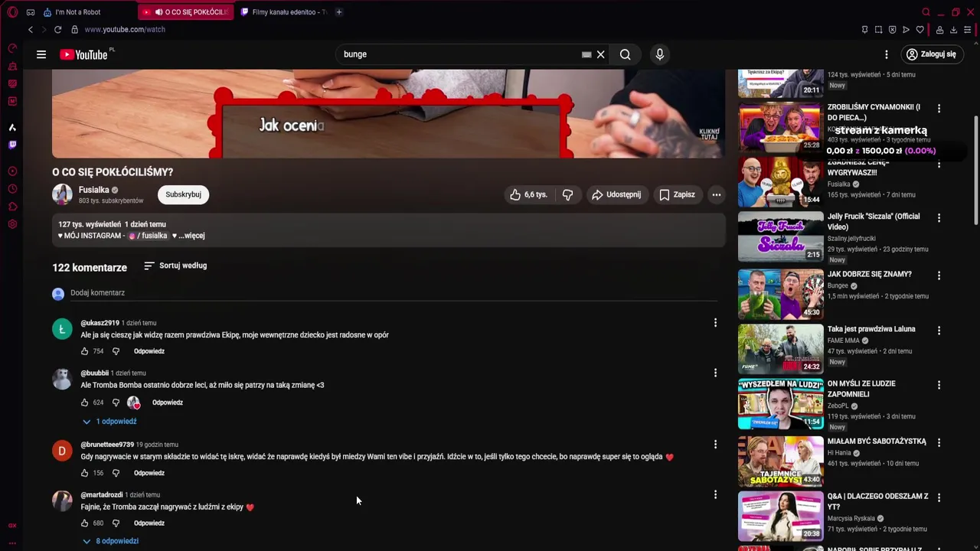Click the Subskrybuj button
The image size is (980, 551).
184,194
